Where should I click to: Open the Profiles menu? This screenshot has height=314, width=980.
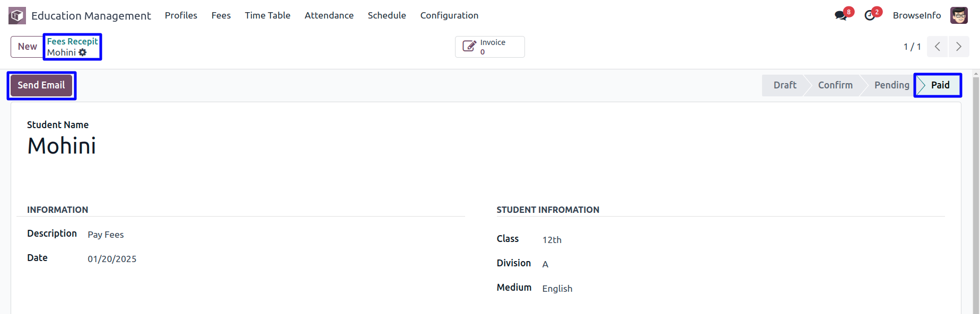click(x=181, y=15)
